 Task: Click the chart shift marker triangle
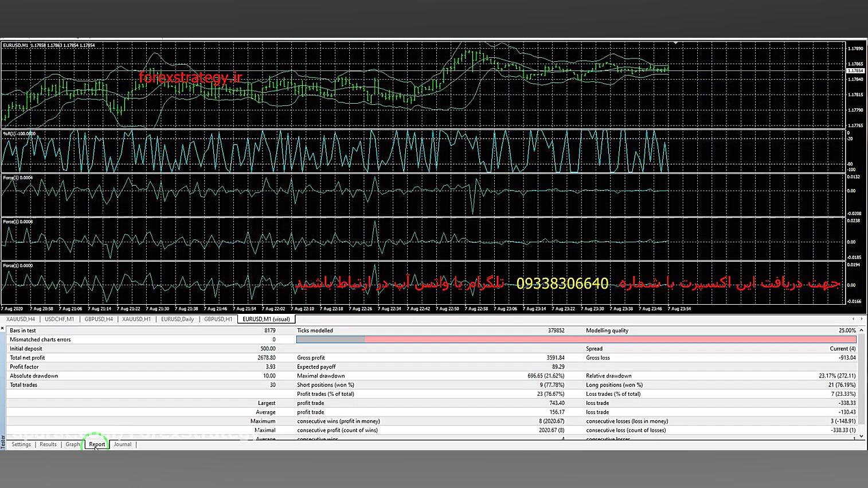pyautogui.click(x=676, y=43)
